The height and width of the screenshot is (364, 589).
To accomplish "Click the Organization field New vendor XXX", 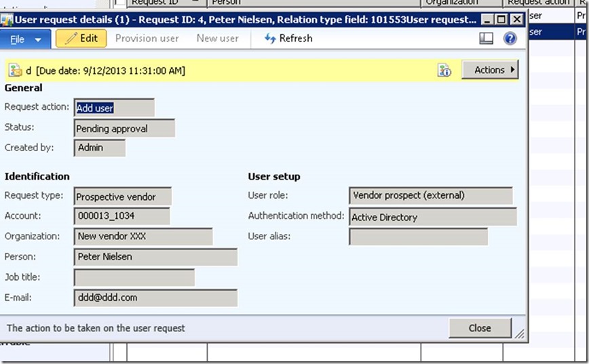I will (142, 237).
